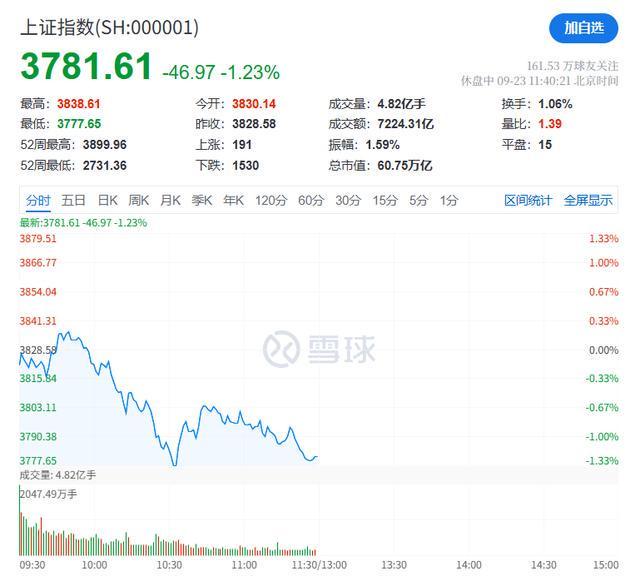Click the 全屏显示 fullscreen link
Image resolution: width=640 pixels, height=586 pixels.
(588, 200)
